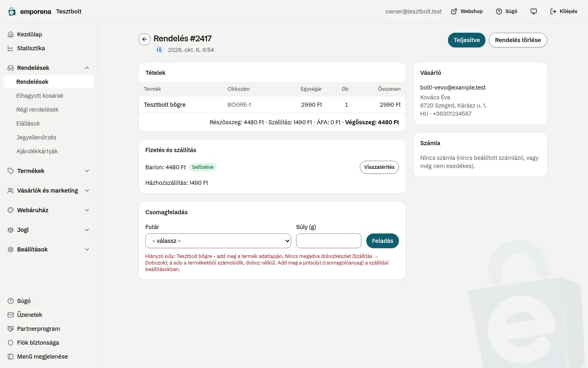Screen dimensions: 588x368
Task: Click the Kilépés logout icon
Action: point(553,11)
